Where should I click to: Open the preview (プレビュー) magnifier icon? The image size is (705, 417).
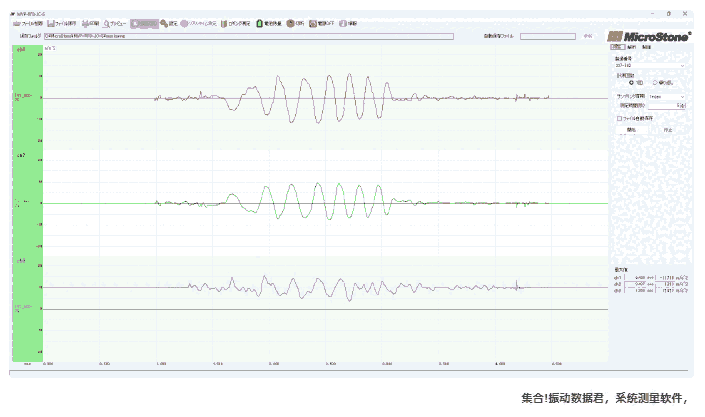[111, 23]
